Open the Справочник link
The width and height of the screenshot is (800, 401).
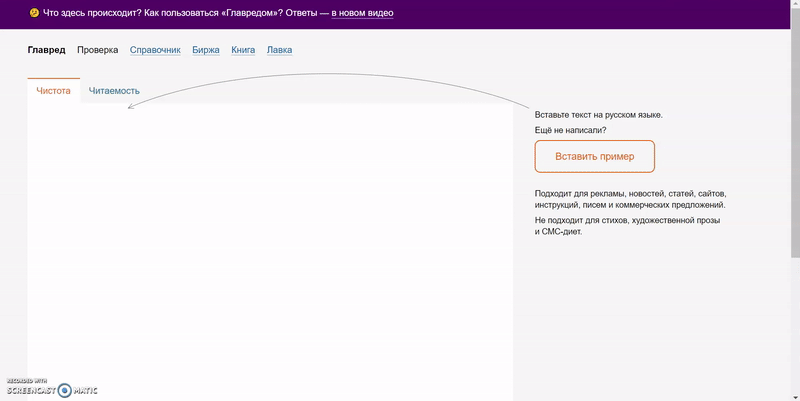click(x=155, y=50)
